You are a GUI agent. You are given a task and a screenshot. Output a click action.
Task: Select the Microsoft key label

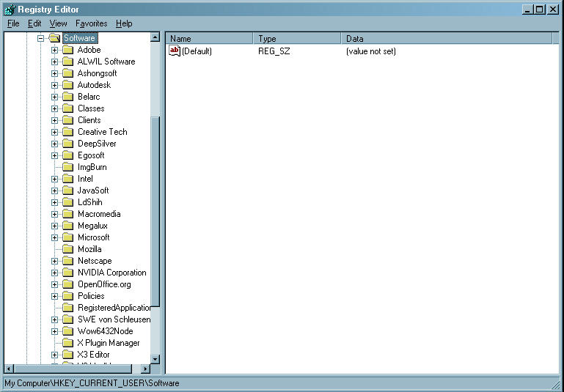coord(94,237)
